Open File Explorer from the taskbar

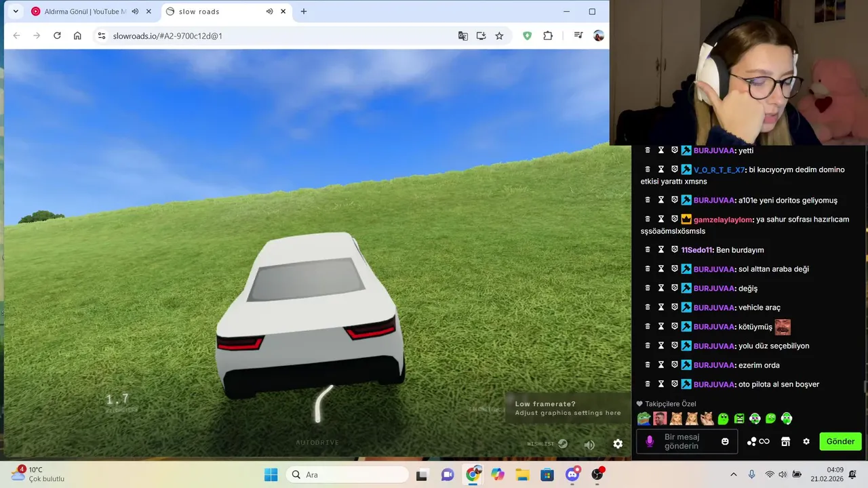pyautogui.click(x=522, y=474)
